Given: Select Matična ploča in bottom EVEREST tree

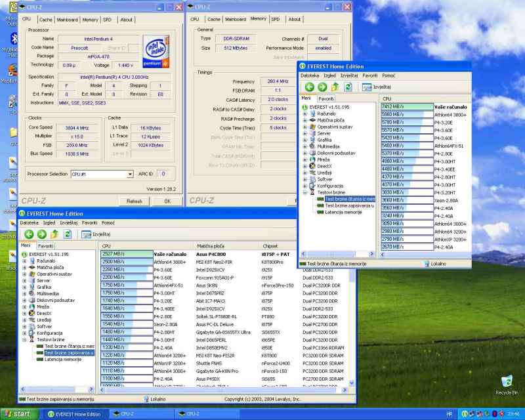Looking at the screenshot, I should [x=51, y=267].
